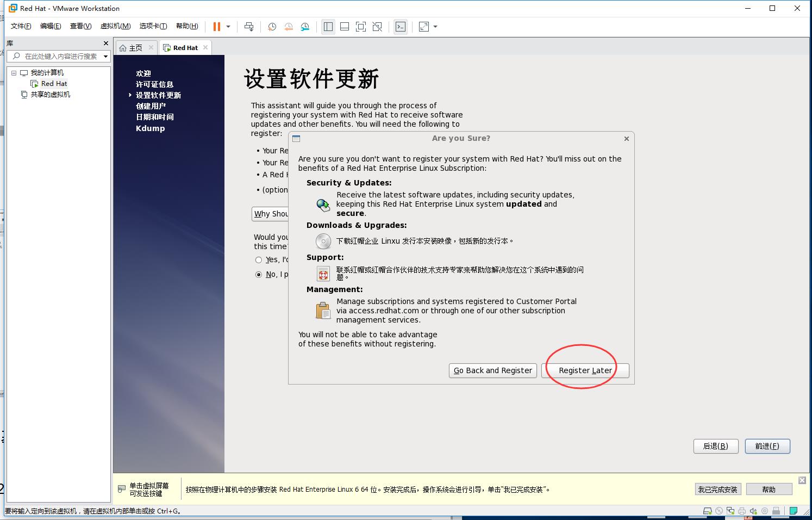Viewport: 812px width, 520px height.
Task: Click the Downloads & Upgrades disc icon
Action: [x=323, y=241]
